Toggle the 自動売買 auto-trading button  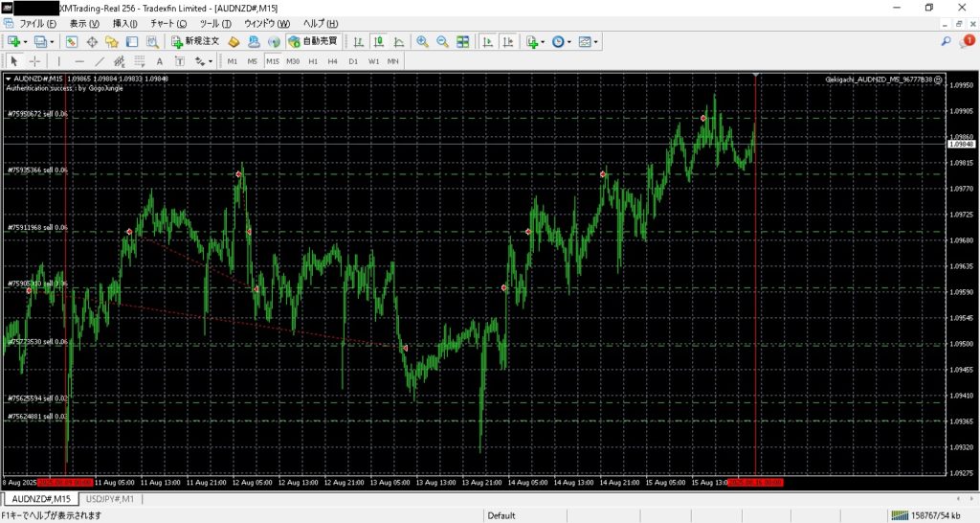click(312, 42)
